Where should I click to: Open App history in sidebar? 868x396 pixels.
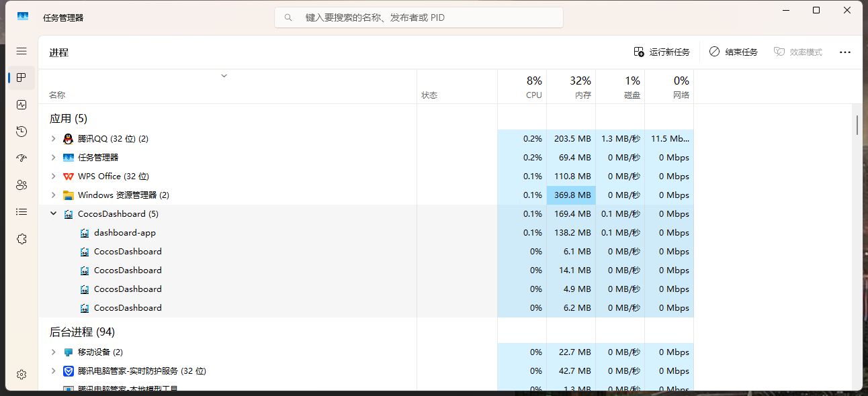click(21, 132)
